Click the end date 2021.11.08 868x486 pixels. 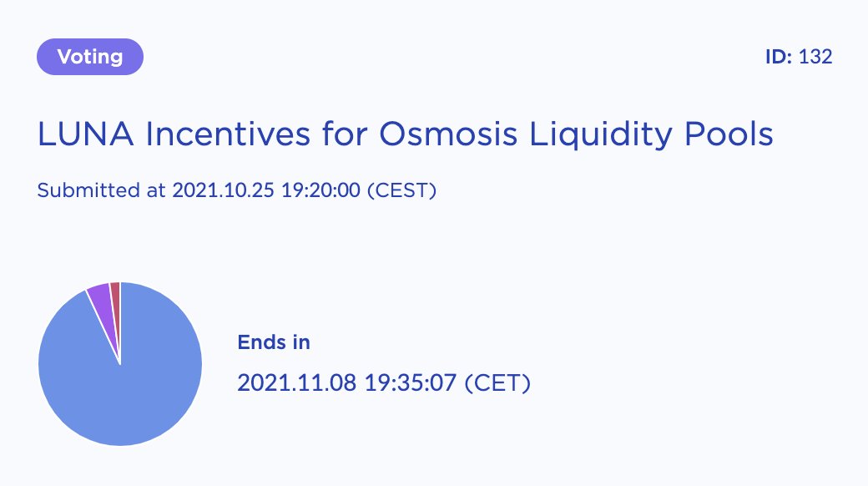tap(297, 383)
